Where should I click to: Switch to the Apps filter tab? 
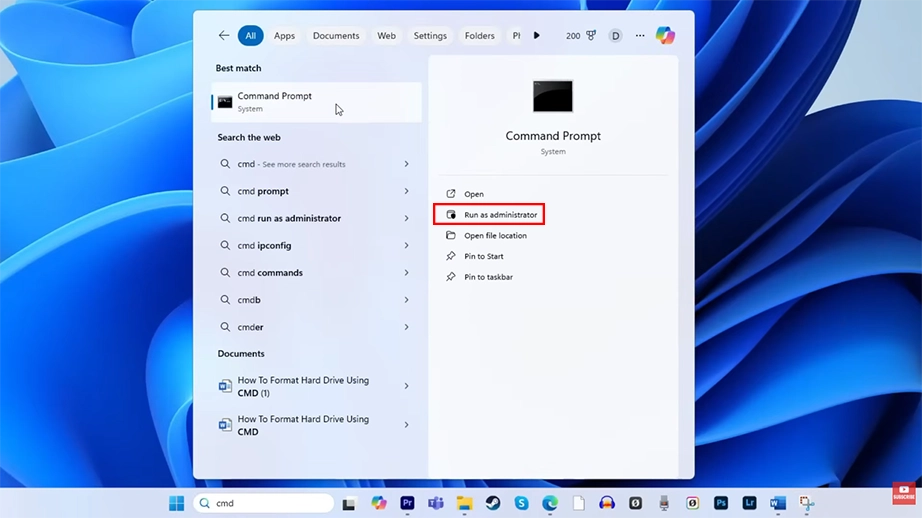tap(285, 36)
